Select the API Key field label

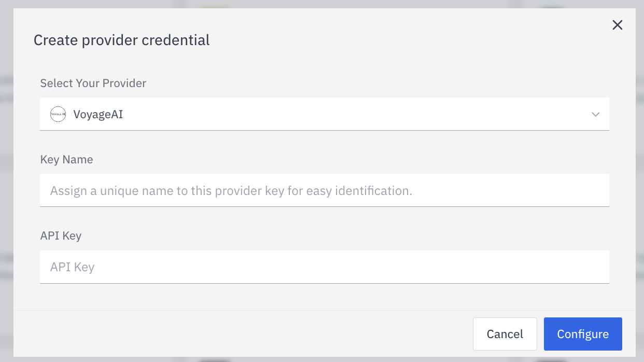click(60, 235)
